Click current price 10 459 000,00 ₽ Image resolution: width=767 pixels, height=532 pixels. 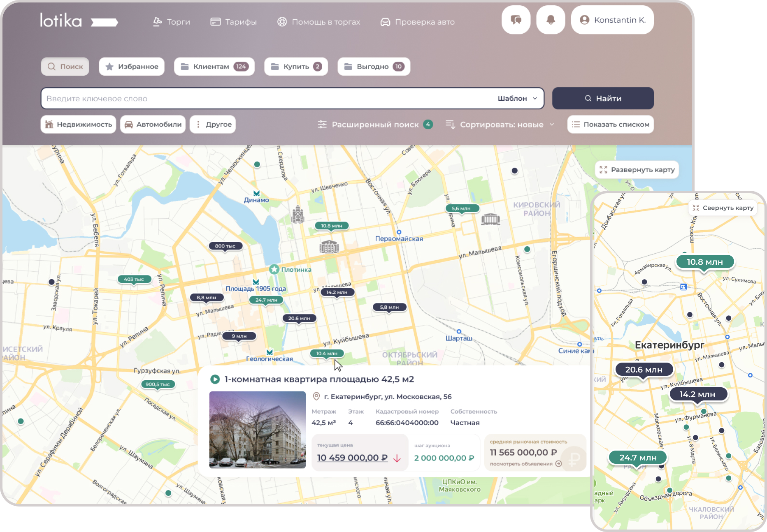coord(352,458)
